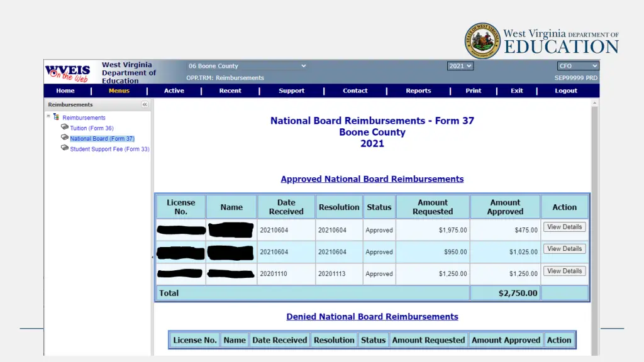View Details for the $1,975.00 request

click(564, 227)
